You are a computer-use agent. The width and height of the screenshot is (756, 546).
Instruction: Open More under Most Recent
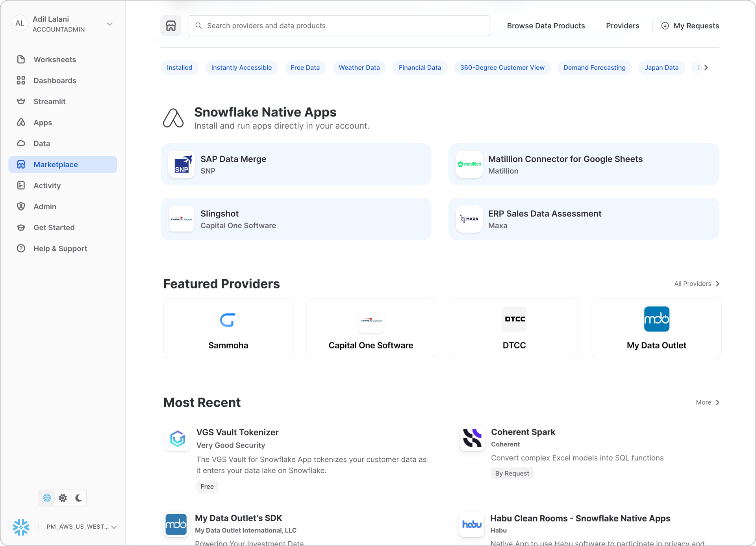pos(708,402)
